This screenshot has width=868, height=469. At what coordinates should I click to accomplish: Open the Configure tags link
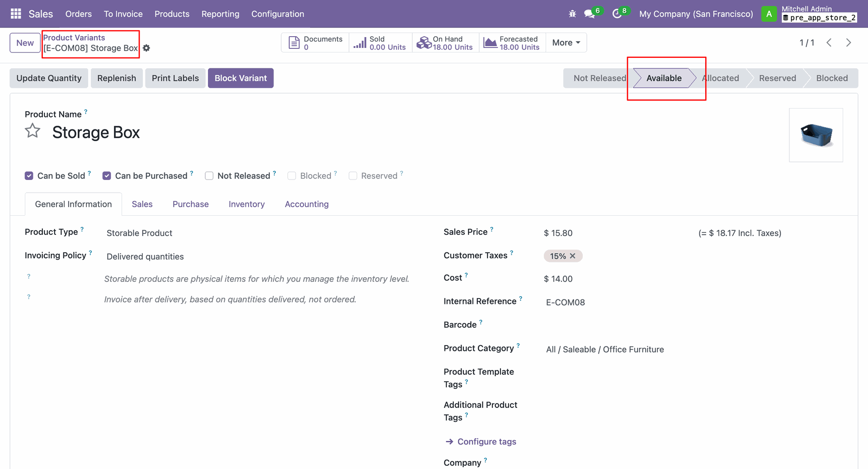coord(486,442)
